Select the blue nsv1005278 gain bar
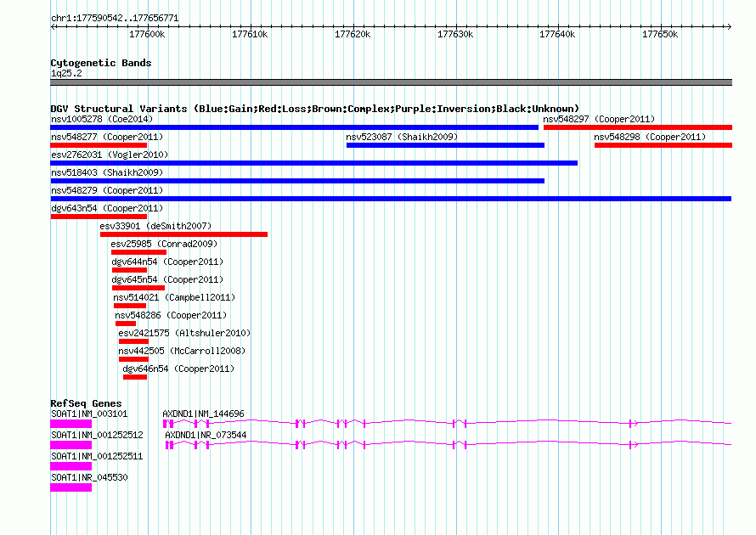The image size is (756, 535). [294, 127]
